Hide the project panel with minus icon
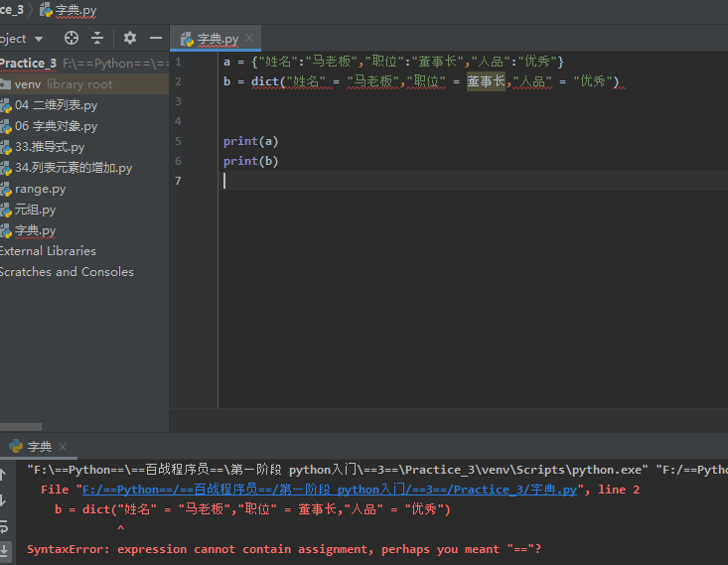This screenshot has width=728, height=565. [x=156, y=38]
